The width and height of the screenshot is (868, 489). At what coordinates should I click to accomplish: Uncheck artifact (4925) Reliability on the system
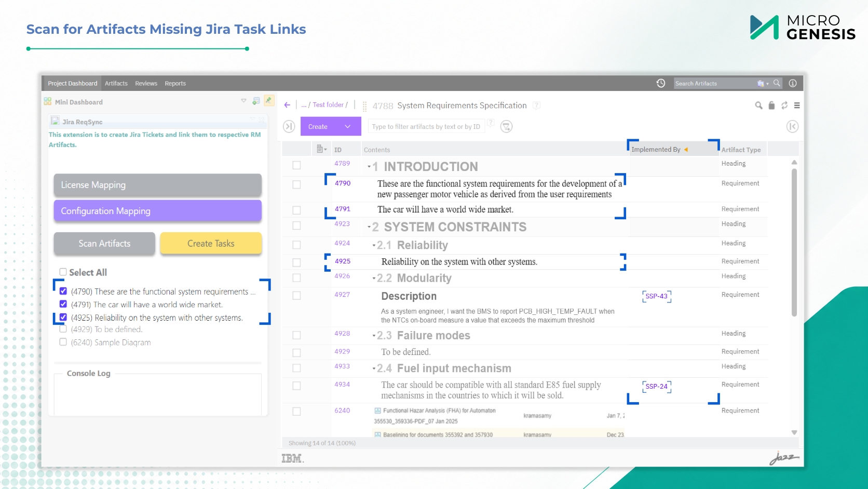tap(63, 317)
